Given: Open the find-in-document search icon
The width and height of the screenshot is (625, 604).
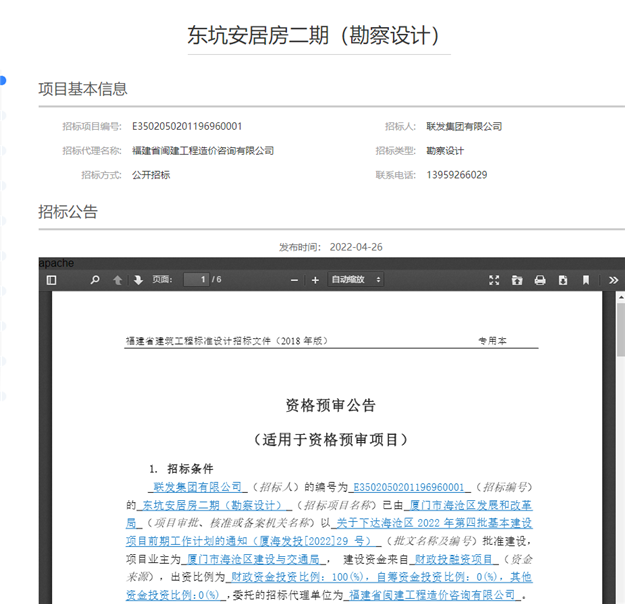Looking at the screenshot, I should point(95,280).
